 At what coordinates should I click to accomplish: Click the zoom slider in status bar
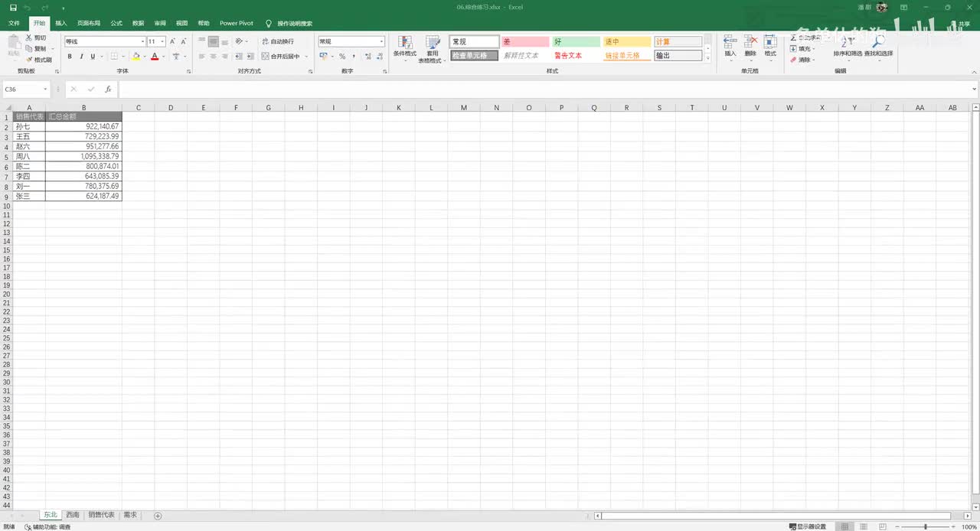click(x=926, y=526)
